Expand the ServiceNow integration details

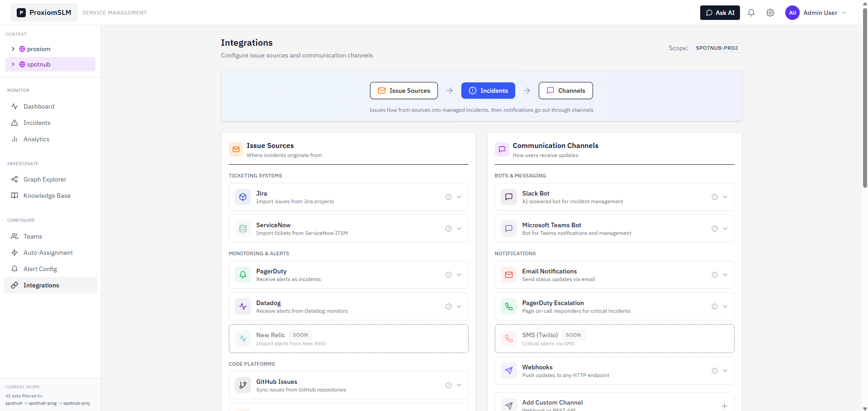pyautogui.click(x=459, y=229)
